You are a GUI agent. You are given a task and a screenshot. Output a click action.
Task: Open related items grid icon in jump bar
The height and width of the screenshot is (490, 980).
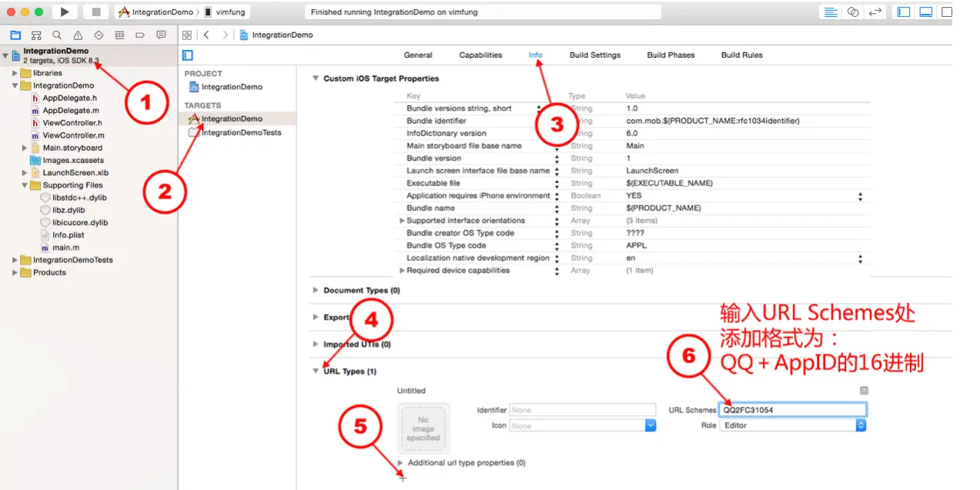click(x=186, y=35)
